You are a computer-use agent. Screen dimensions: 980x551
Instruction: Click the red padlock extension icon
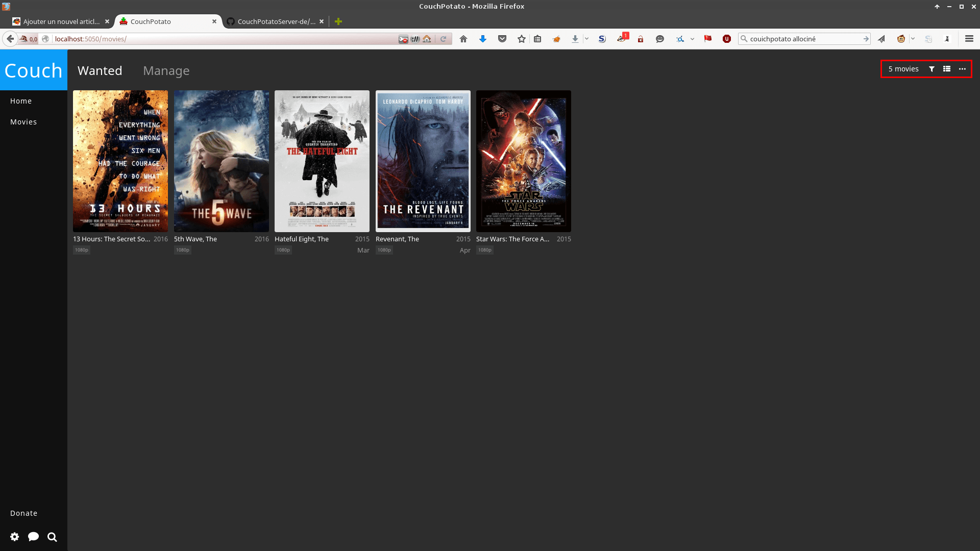(x=641, y=39)
